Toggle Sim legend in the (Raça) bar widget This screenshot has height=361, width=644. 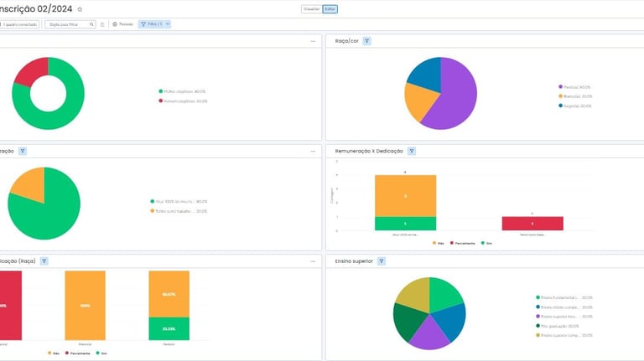101,353
